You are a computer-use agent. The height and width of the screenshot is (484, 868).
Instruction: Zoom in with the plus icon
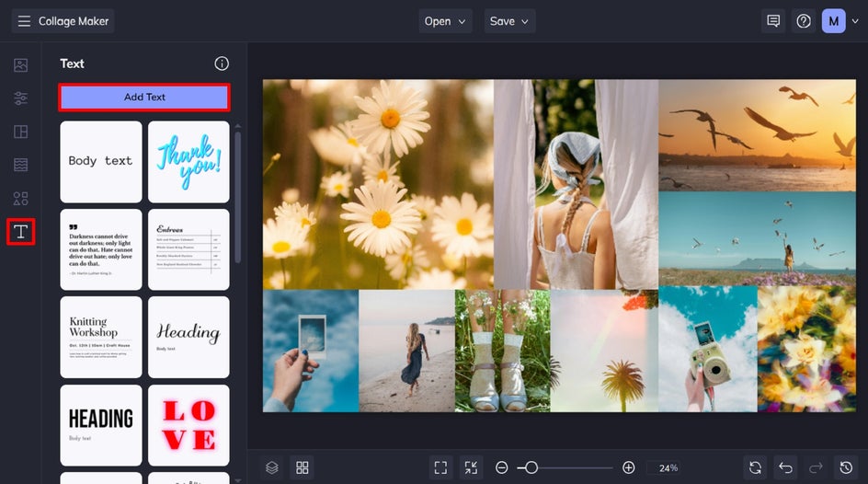[x=628, y=468]
